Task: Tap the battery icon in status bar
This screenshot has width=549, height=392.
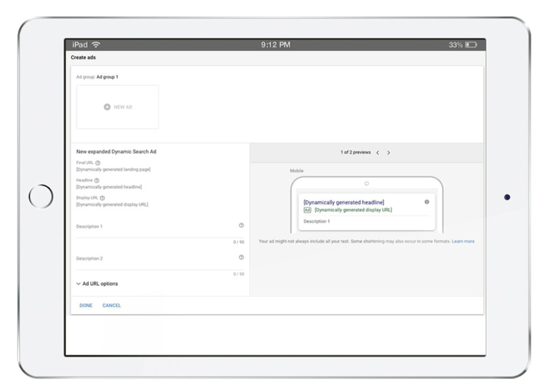Action: (471, 45)
